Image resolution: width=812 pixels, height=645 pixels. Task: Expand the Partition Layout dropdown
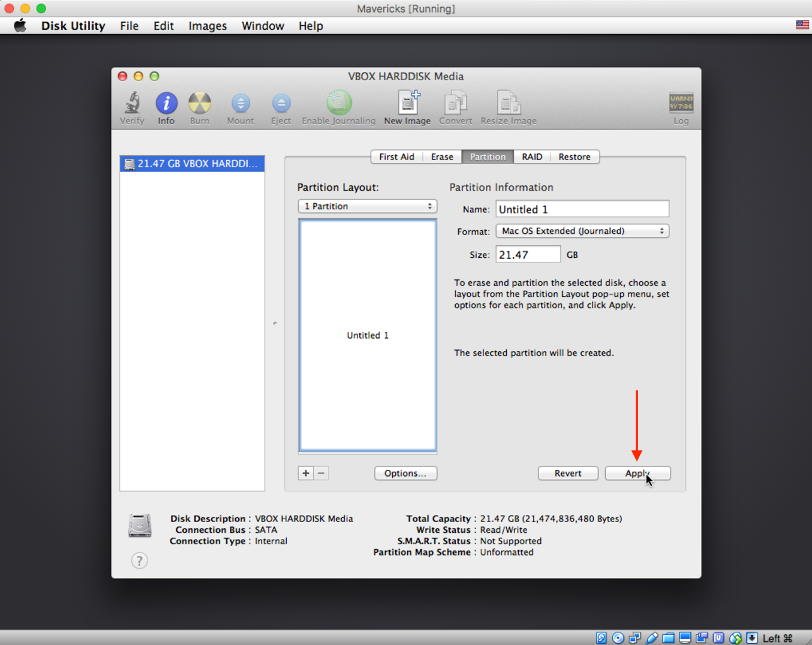(367, 206)
